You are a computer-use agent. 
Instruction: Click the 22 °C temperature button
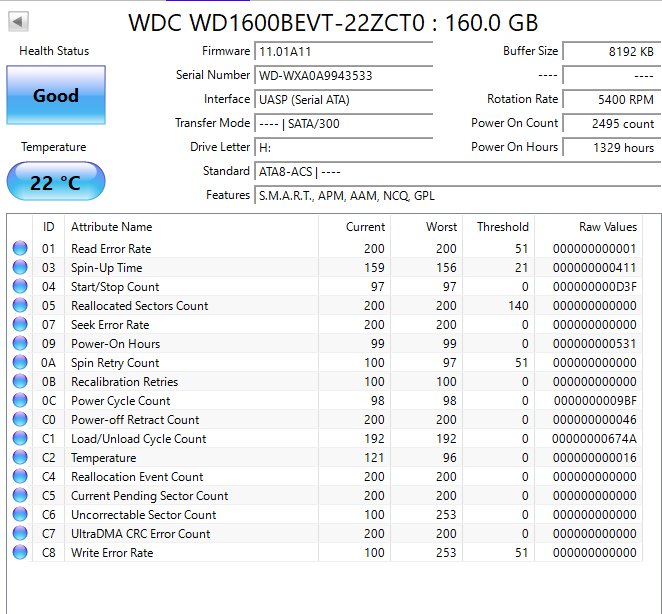pyautogui.click(x=56, y=182)
